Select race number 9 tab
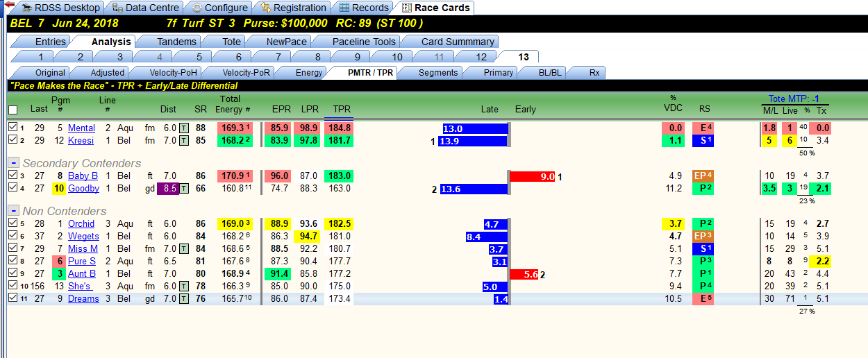Screen dimensions: 868x358 click(358, 57)
